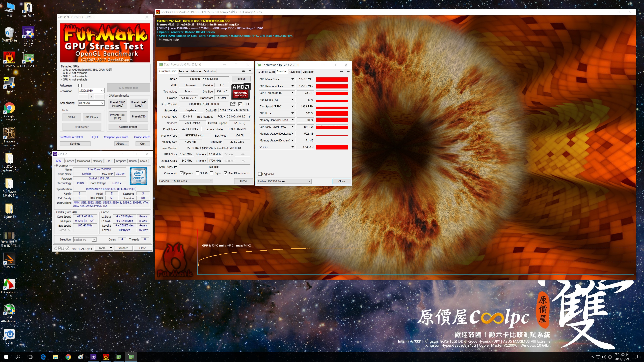Open the FSCapture shortcut icon
Screen dimensions: 644x362
[x=9, y=288]
